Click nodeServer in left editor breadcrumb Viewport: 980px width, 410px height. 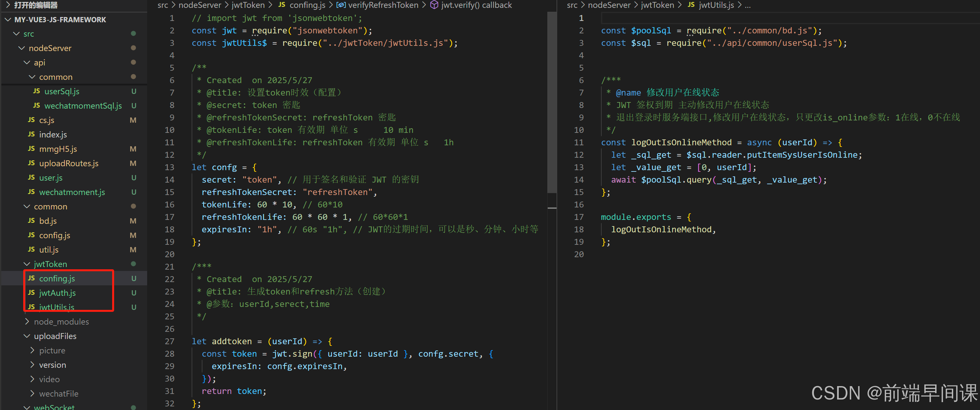199,5
